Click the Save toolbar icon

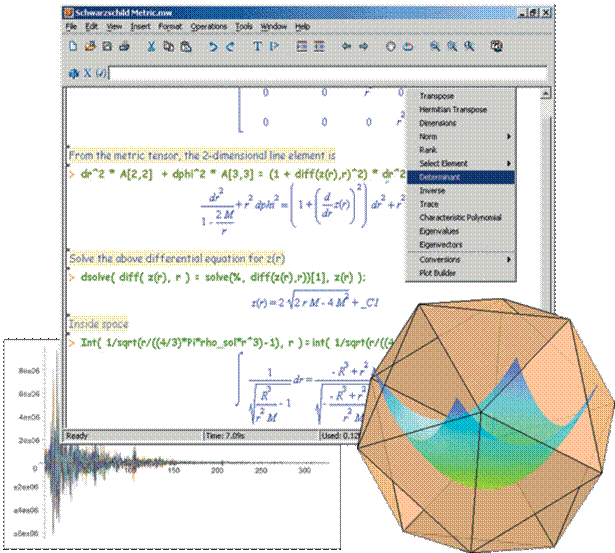[x=107, y=46]
